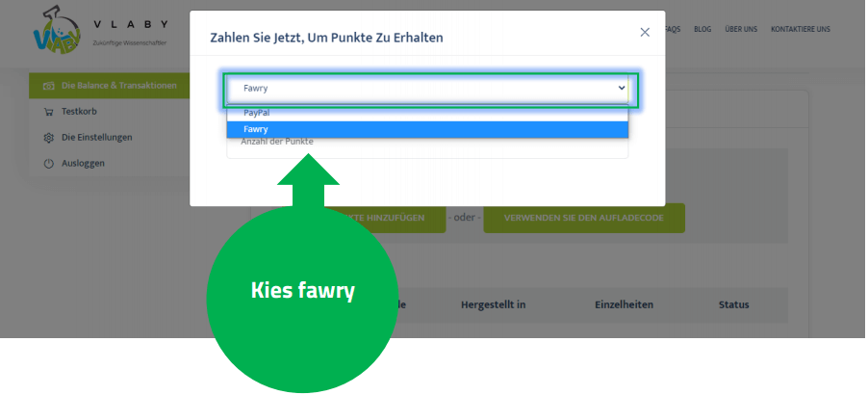Click the wallet icon beside Die Balance
The height and width of the screenshot is (395, 868).
click(48, 86)
